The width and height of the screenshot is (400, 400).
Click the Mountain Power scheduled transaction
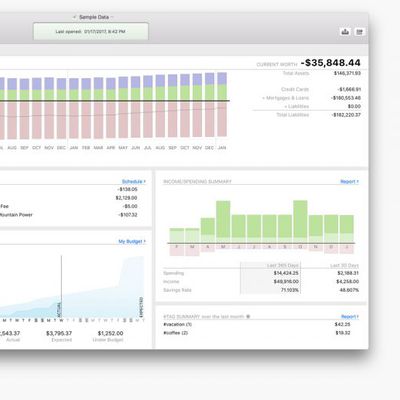(x=69, y=215)
